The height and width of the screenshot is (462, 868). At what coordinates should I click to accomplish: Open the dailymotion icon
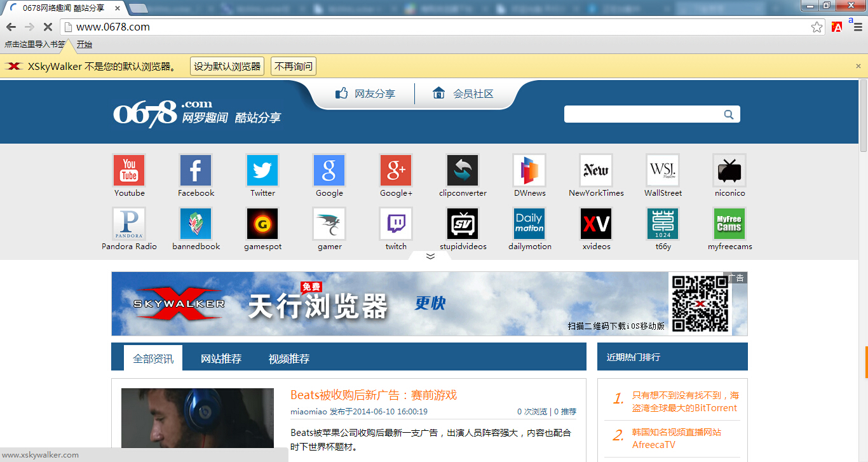(529, 224)
